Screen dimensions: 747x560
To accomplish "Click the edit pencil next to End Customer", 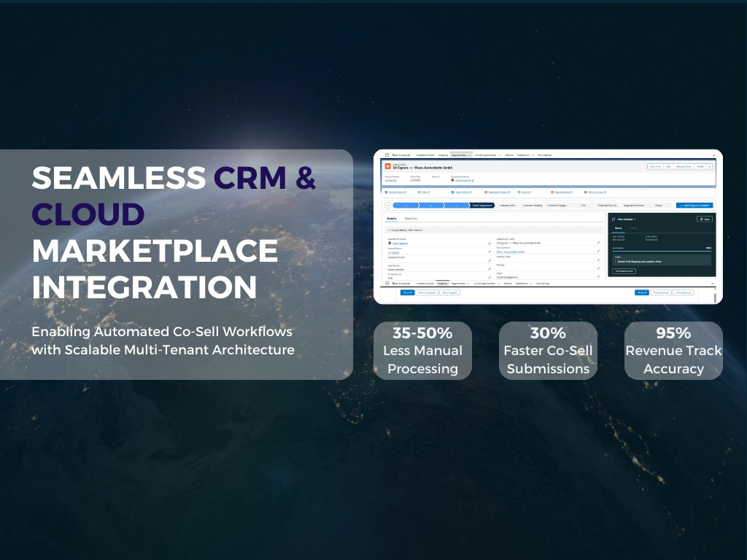I will click(598, 251).
